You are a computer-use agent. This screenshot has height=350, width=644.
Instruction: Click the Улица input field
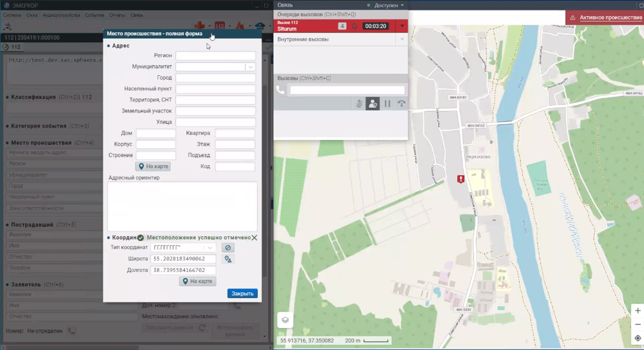click(x=215, y=122)
